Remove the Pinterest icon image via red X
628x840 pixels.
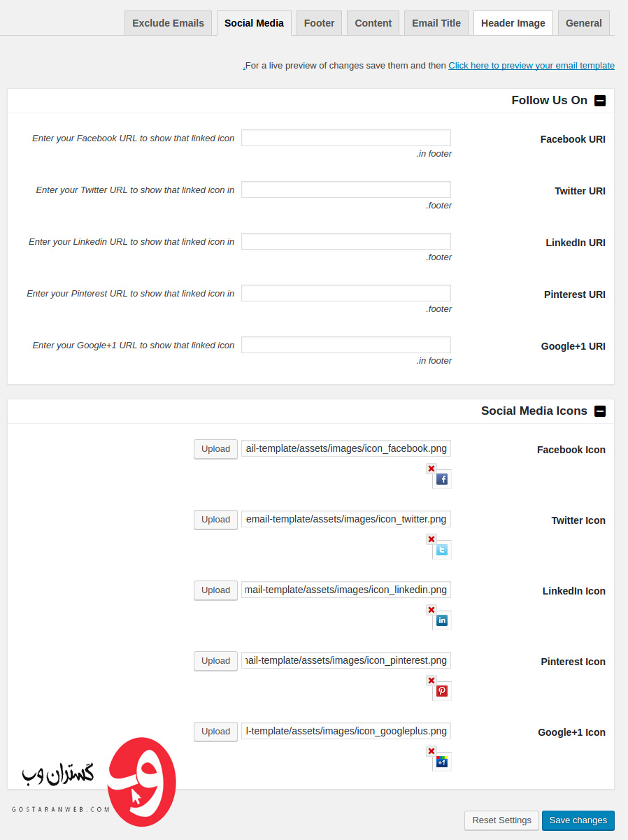coord(431,681)
